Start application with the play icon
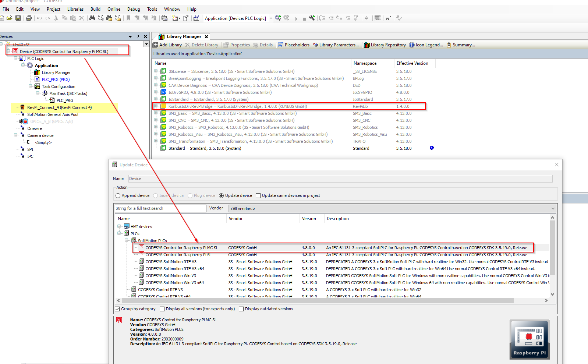This screenshot has width=588, height=364. (x=296, y=18)
